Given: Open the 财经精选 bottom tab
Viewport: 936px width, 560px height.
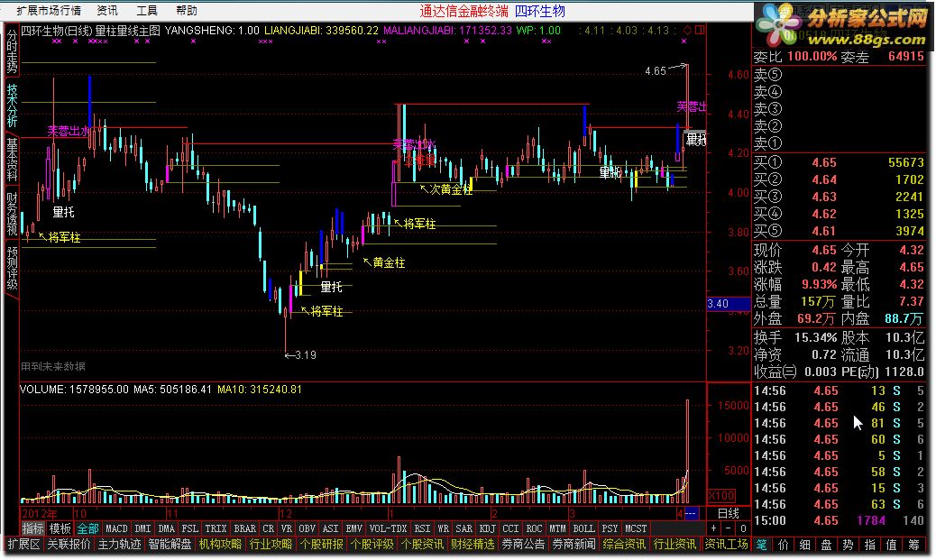Looking at the screenshot, I should tap(473, 544).
